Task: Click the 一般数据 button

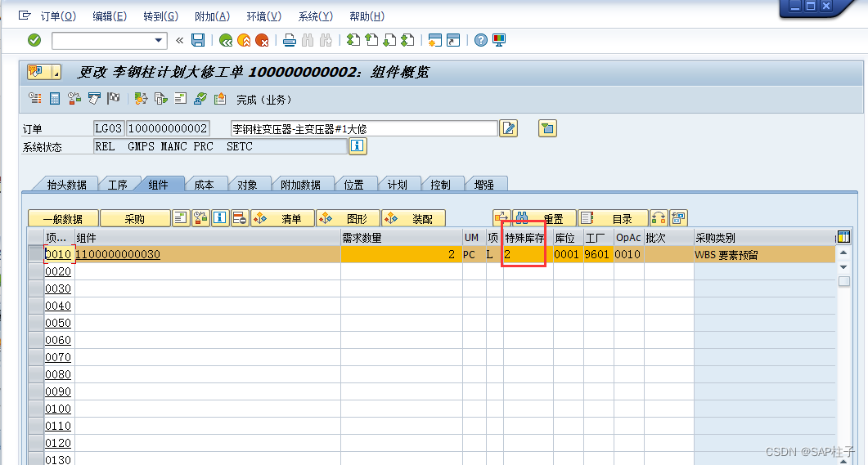Action: 63,219
